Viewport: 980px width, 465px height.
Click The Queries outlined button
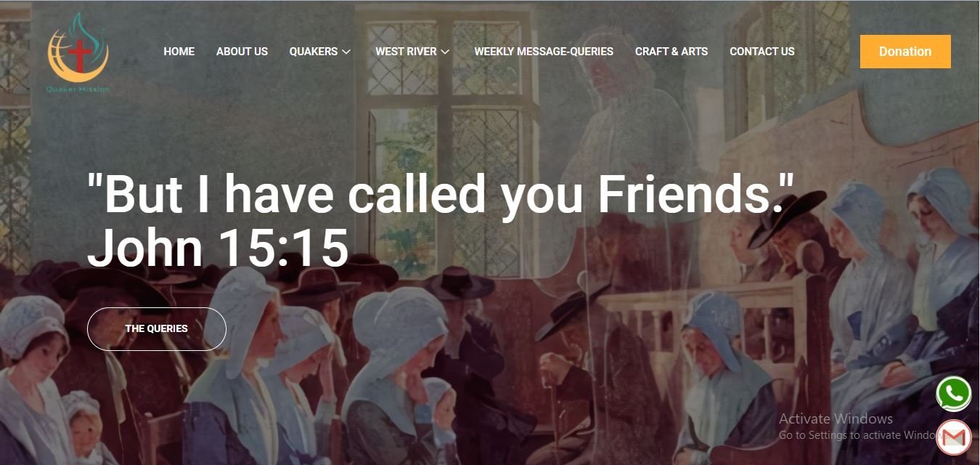click(x=157, y=328)
